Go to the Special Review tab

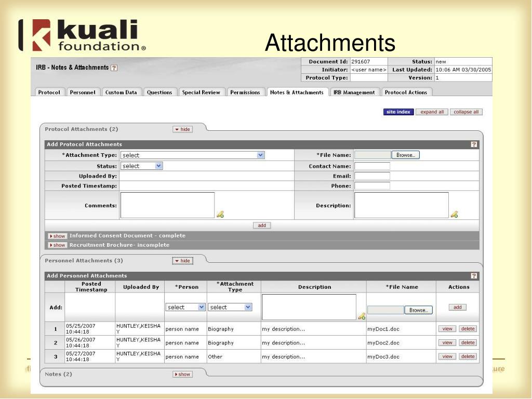(x=201, y=92)
